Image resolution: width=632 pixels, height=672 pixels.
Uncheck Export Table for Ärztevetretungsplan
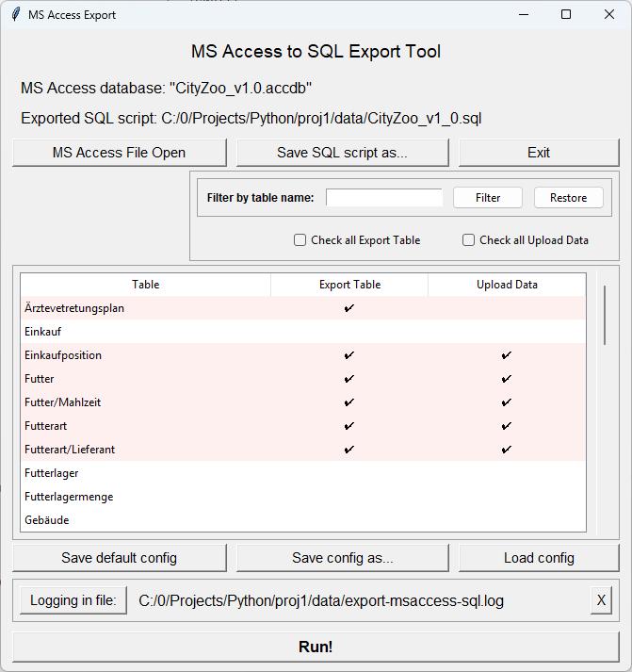349,308
